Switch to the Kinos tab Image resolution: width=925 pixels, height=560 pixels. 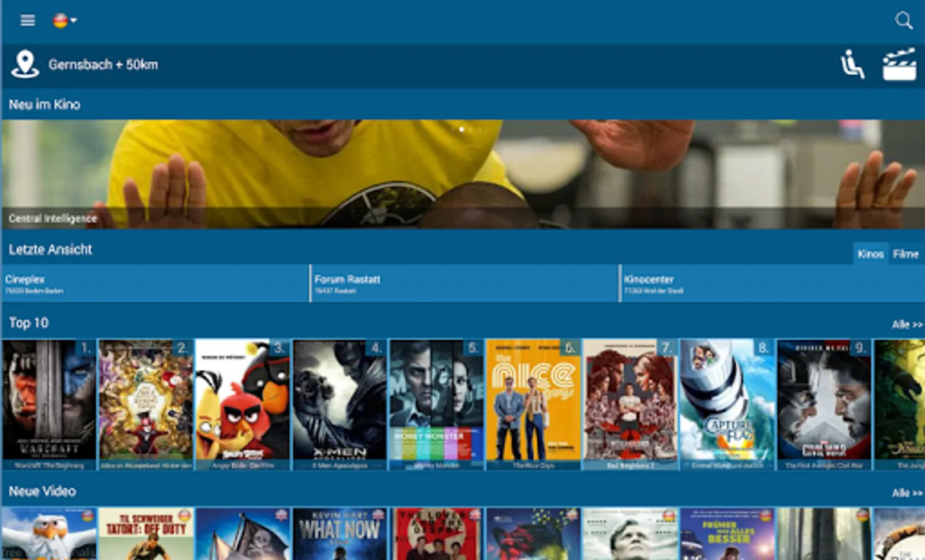pos(870,254)
